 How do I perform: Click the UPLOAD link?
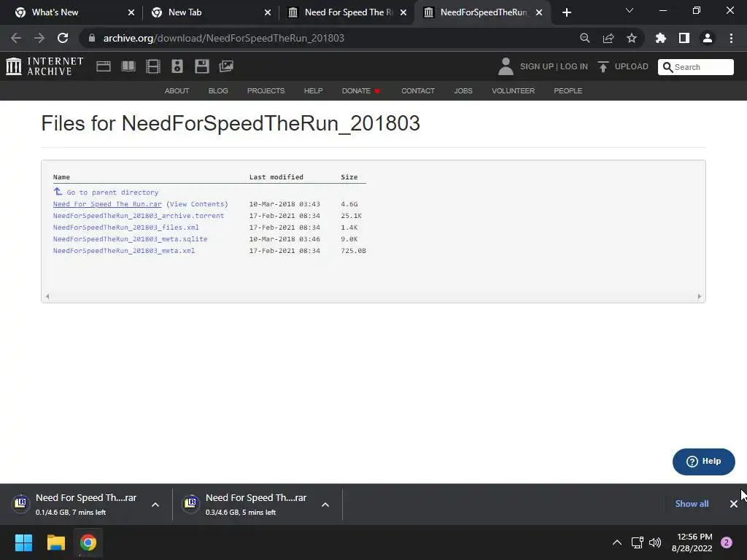point(631,66)
